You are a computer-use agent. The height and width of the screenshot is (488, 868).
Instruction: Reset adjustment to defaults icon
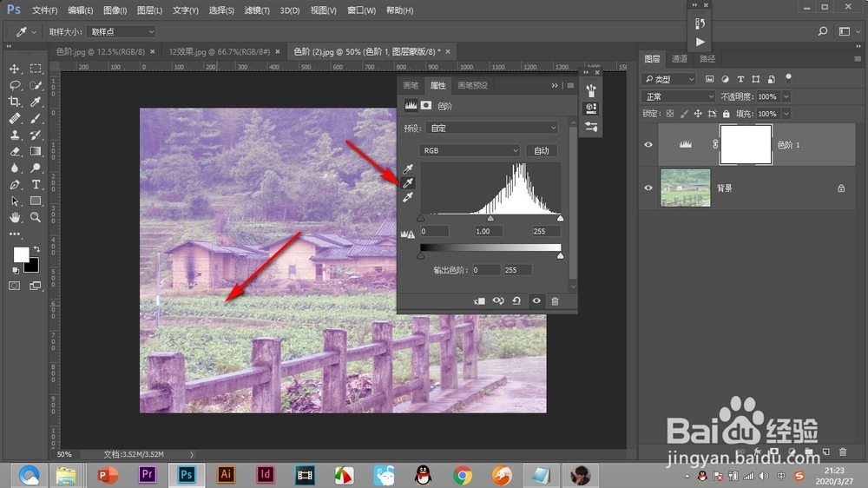516,300
